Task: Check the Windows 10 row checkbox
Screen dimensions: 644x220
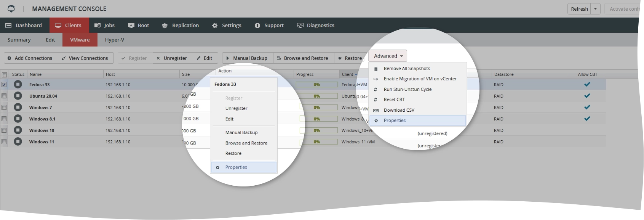Action: click(x=4, y=130)
